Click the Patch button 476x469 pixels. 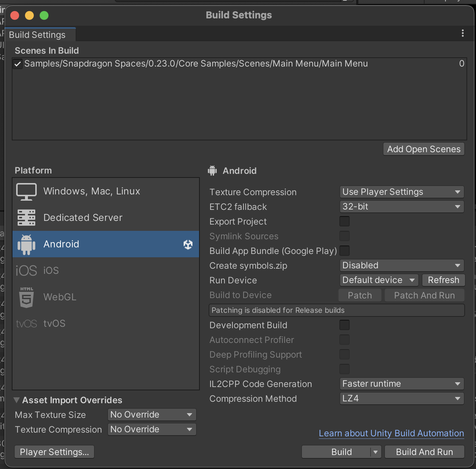(360, 296)
